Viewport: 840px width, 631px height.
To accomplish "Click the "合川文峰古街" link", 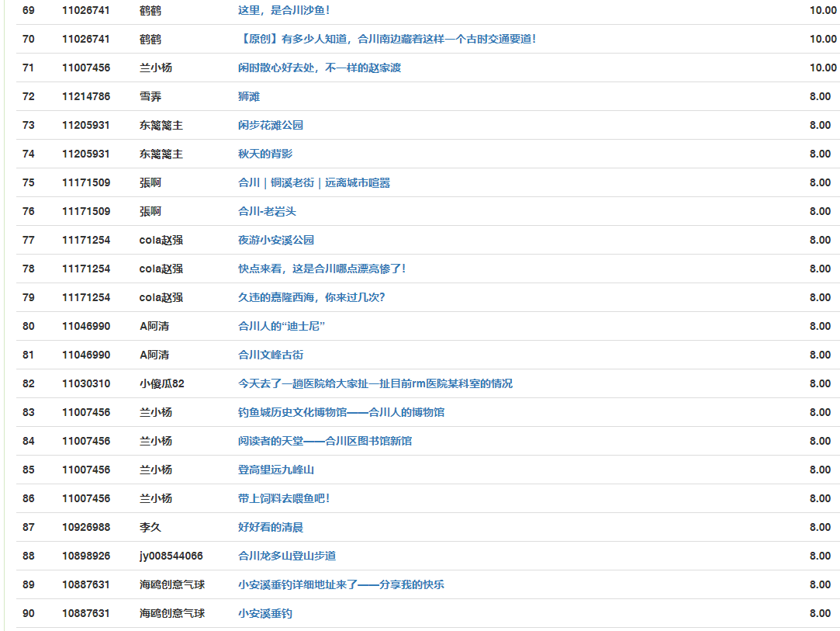I will [270, 355].
